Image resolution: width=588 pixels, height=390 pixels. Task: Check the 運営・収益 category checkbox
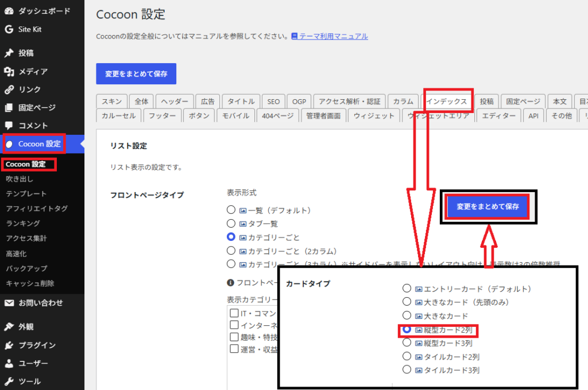(x=234, y=349)
